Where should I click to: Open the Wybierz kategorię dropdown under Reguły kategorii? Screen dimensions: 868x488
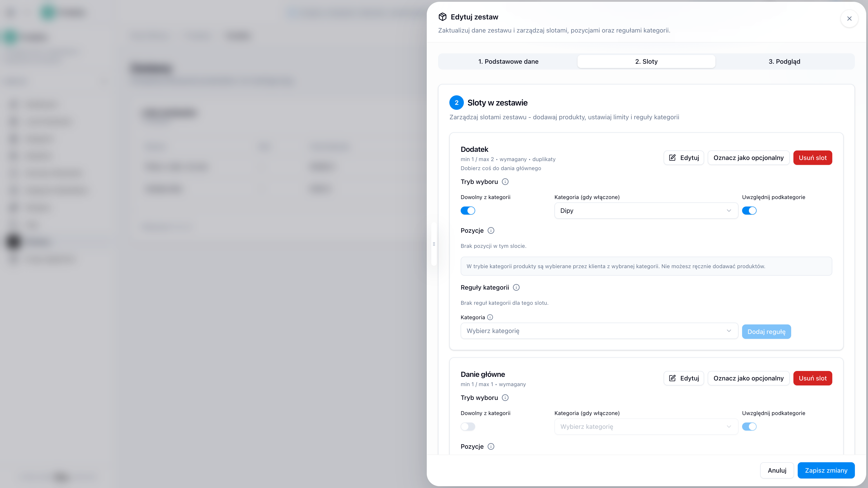point(599,331)
